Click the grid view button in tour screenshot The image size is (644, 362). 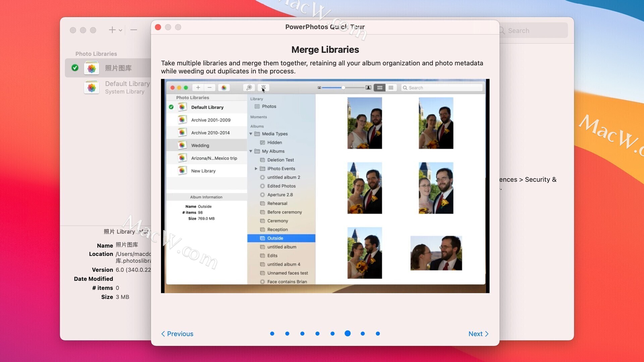point(380,88)
